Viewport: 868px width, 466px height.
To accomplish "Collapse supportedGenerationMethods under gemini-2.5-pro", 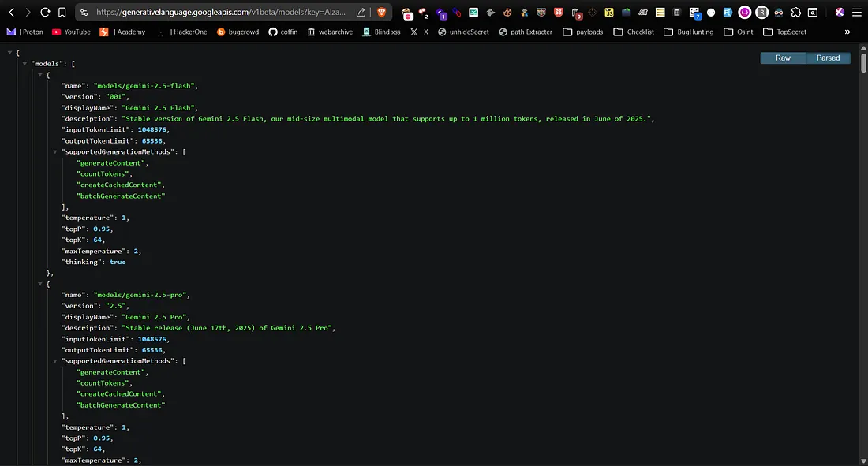I will click(54, 361).
